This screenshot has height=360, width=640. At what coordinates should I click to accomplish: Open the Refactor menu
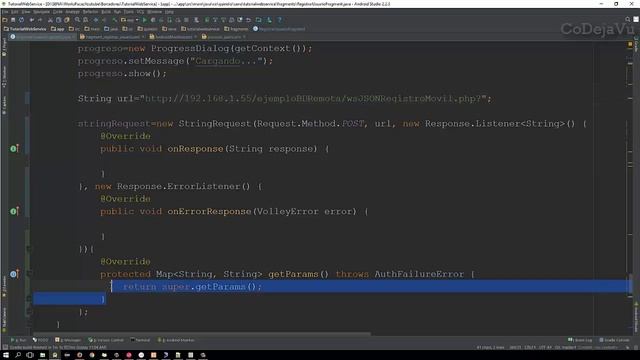90,12
